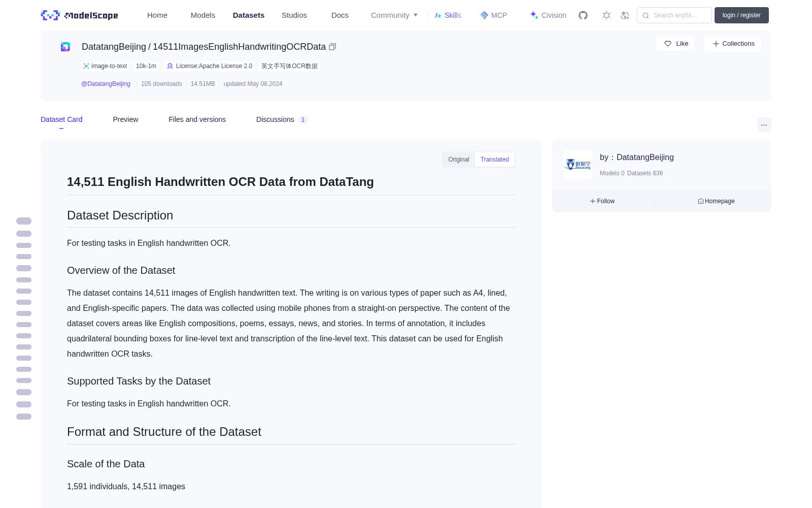Go to Home in top navigation
Viewport: 812px width, 508px height.
pyautogui.click(x=157, y=15)
